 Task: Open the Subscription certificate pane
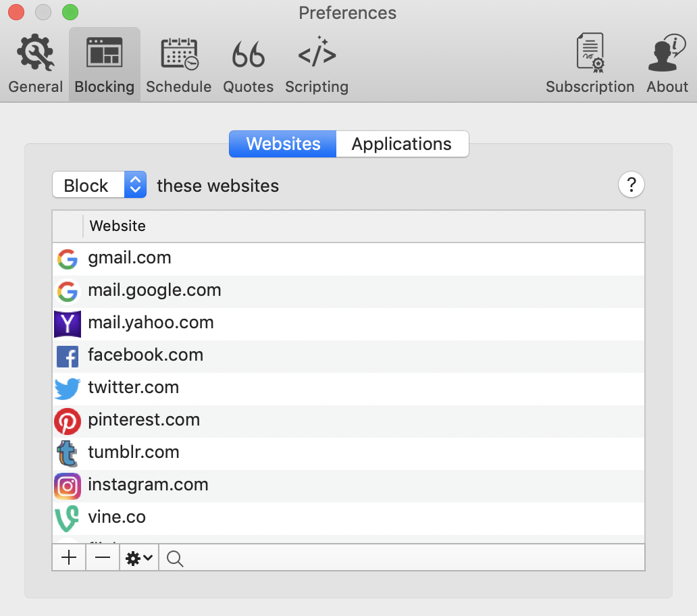(590, 64)
